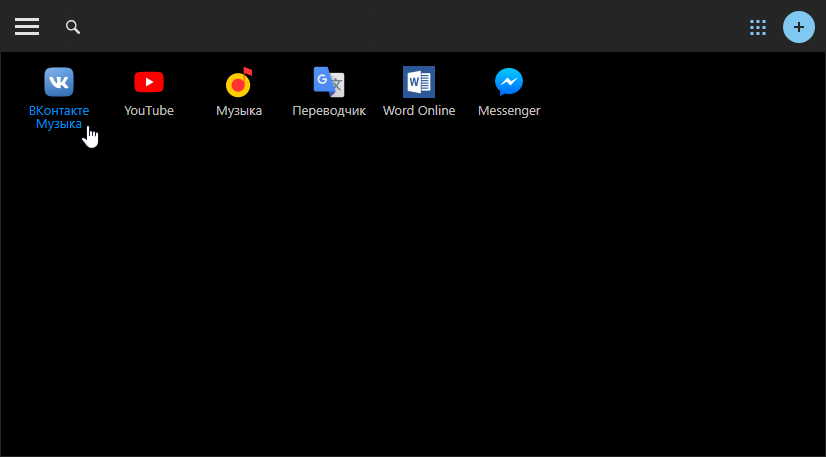Launch the Word Online icon
Image resolution: width=826 pixels, height=457 pixels.
[419, 82]
